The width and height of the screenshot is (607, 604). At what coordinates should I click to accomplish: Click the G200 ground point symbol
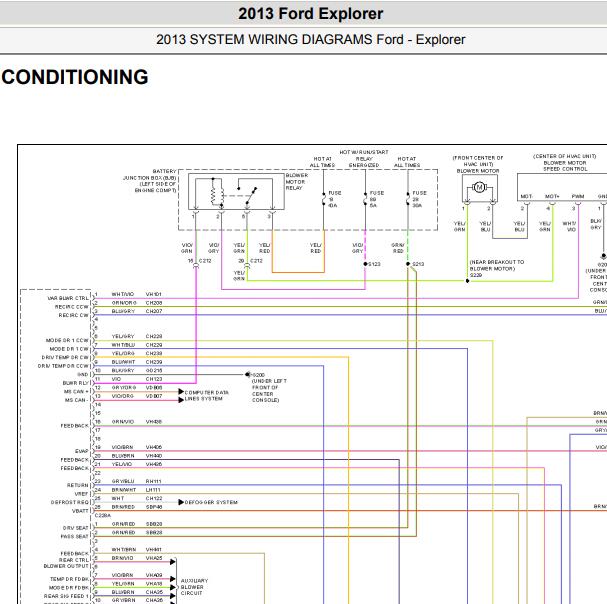coord(247,374)
